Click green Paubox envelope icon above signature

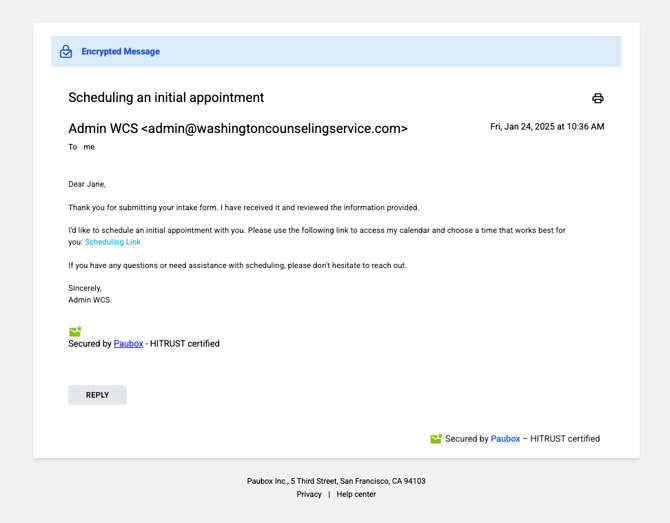click(x=75, y=331)
